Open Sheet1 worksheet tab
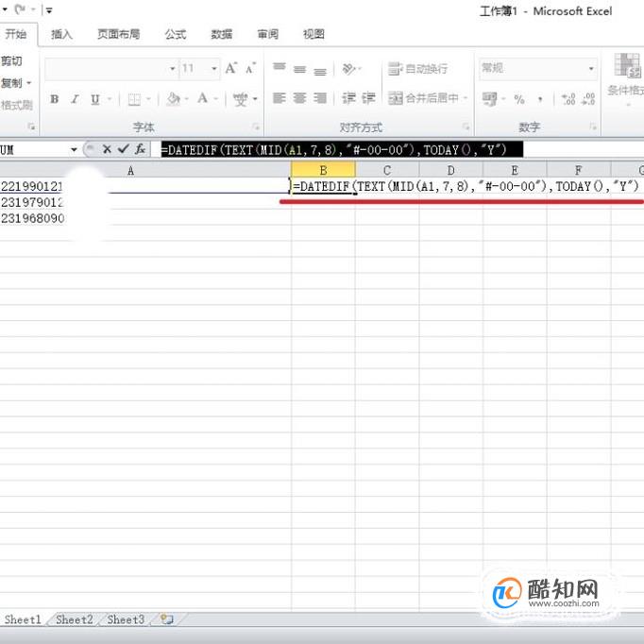 point(23,619)
